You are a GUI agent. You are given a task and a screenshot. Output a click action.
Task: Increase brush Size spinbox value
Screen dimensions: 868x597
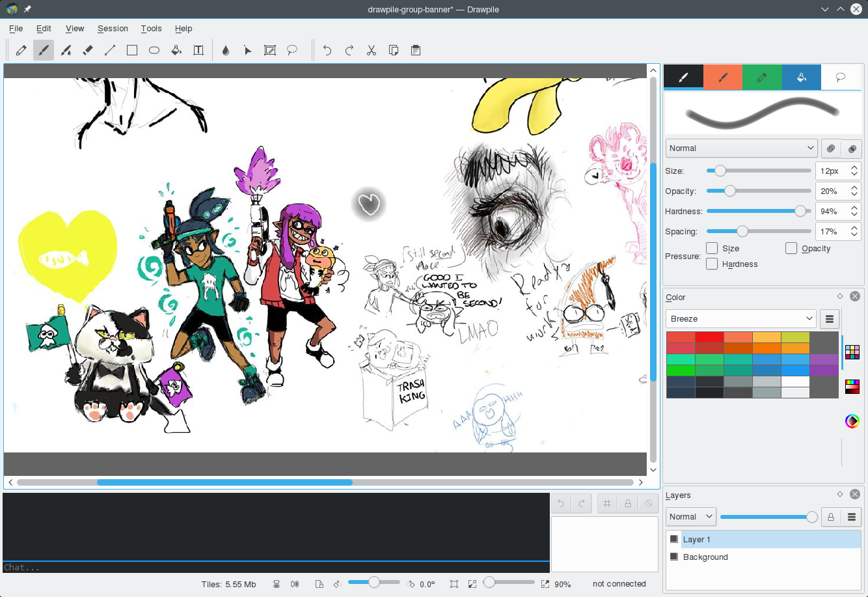pyautogui.click(x=854, y=167)
